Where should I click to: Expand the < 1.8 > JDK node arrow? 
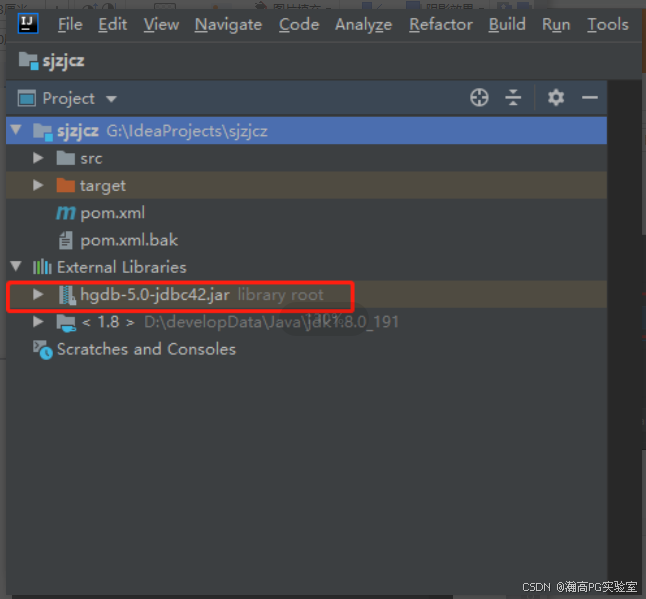point(38,321)
